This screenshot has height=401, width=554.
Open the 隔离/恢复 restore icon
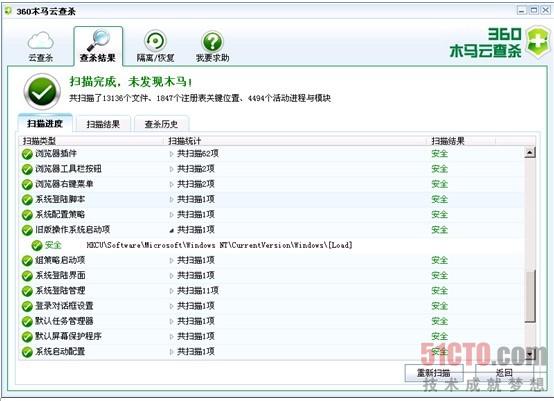[155, 41]
